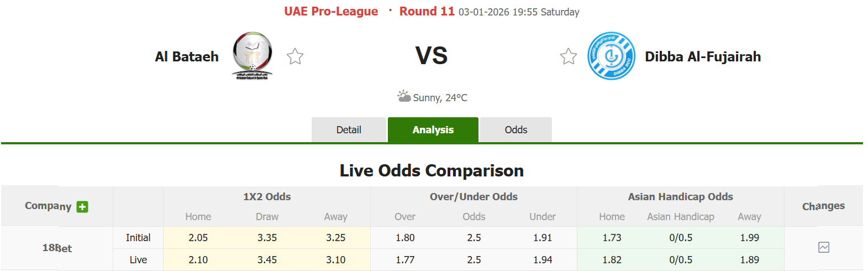Click the Round 11 label
The image size is (868, 271).
coord(427,12)
